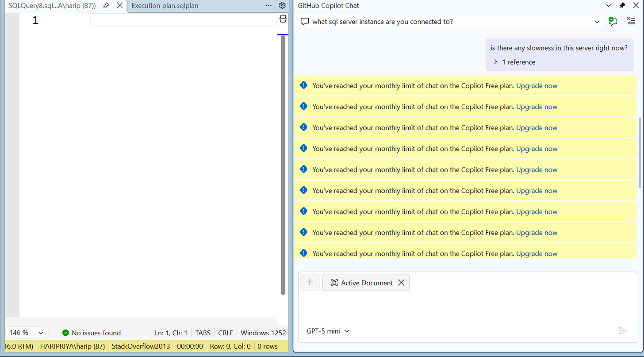Image resolution: width=644 pixels, height=357 pixels.
Task: Expand the chat thread title dropdown
Action: point(597,22)
